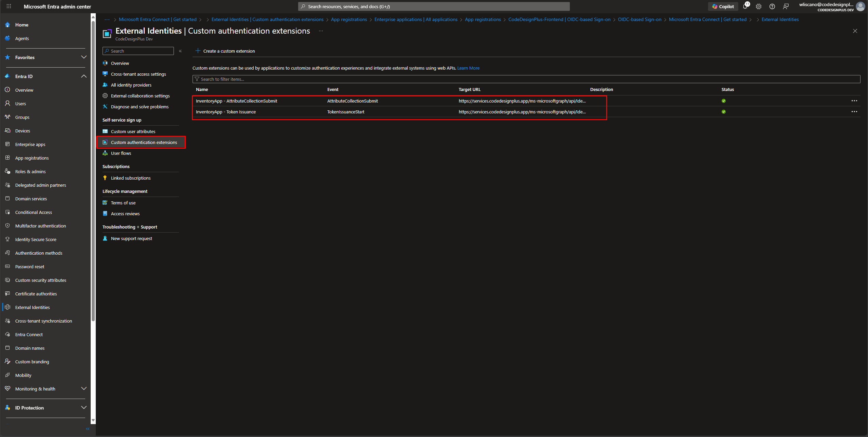Click the Certificate authorities icon
868x437 pixels.
[x=7, y=294]
